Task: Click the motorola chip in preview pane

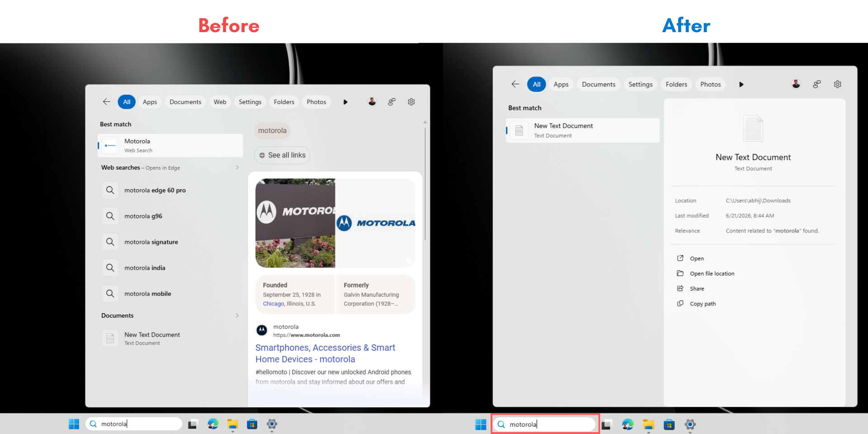Action: pyautogui.click(x=272, y=131)
